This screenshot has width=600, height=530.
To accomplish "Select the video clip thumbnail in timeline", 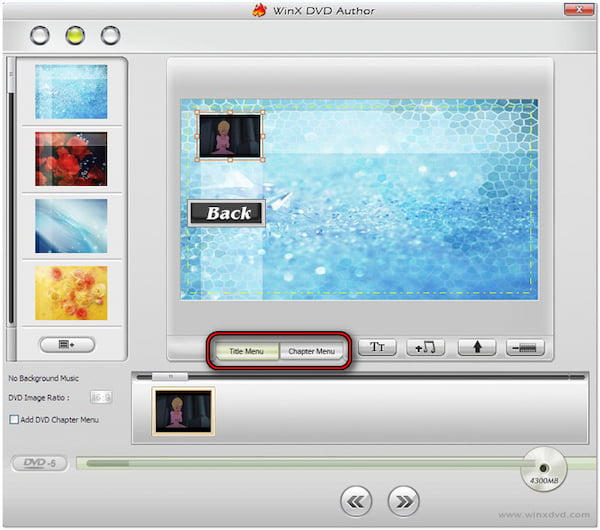I will coord(183,411).
